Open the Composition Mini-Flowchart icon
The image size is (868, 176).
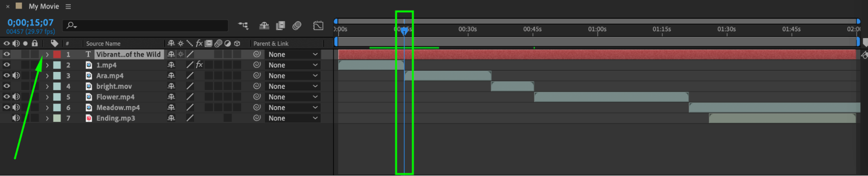tap(243, 26)
